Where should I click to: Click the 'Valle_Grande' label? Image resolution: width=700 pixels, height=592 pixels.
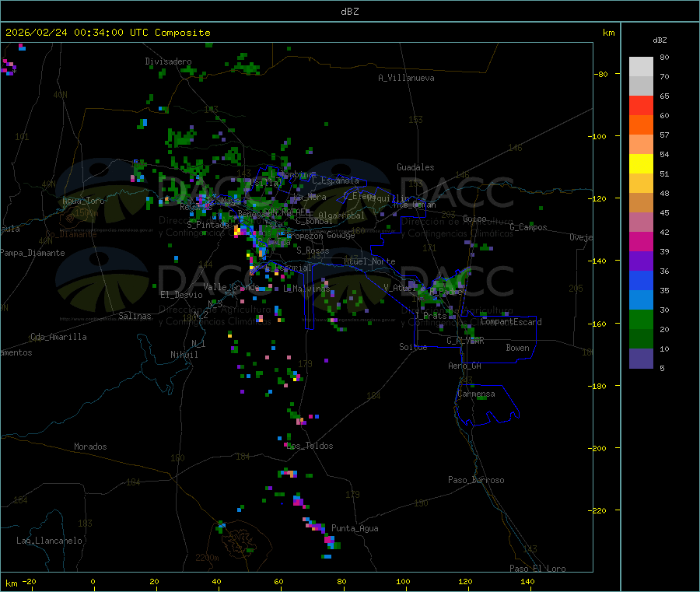click(x=231, y=286)
